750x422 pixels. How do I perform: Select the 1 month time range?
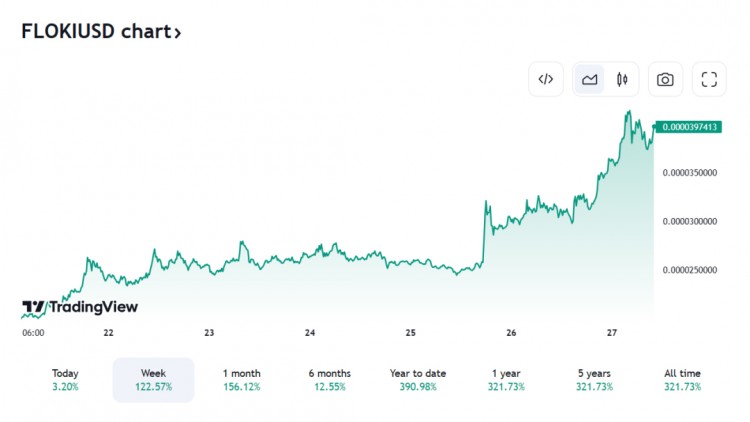[242, 380]
